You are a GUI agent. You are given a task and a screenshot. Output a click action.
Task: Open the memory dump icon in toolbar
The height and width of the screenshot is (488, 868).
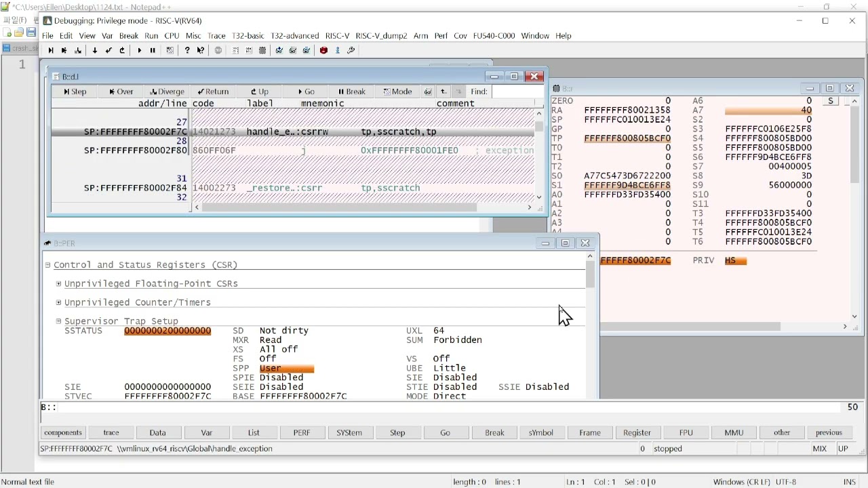pyautogui.click(x=249, y=51)
